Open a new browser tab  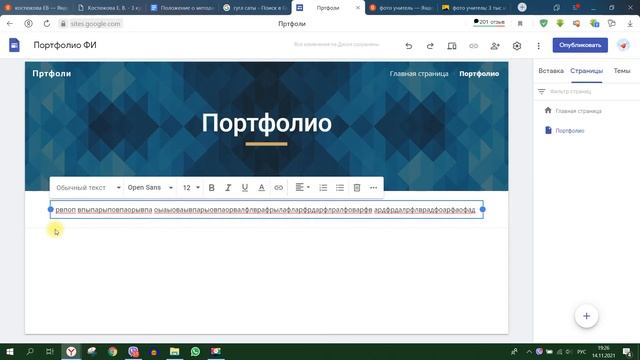click(x=522, y=7)
